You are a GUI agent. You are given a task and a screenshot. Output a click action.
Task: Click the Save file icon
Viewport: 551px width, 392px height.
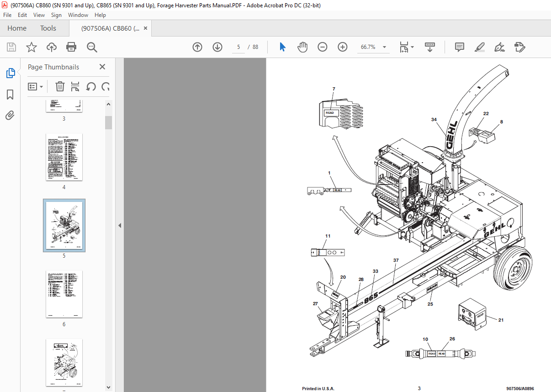(11, 47)
